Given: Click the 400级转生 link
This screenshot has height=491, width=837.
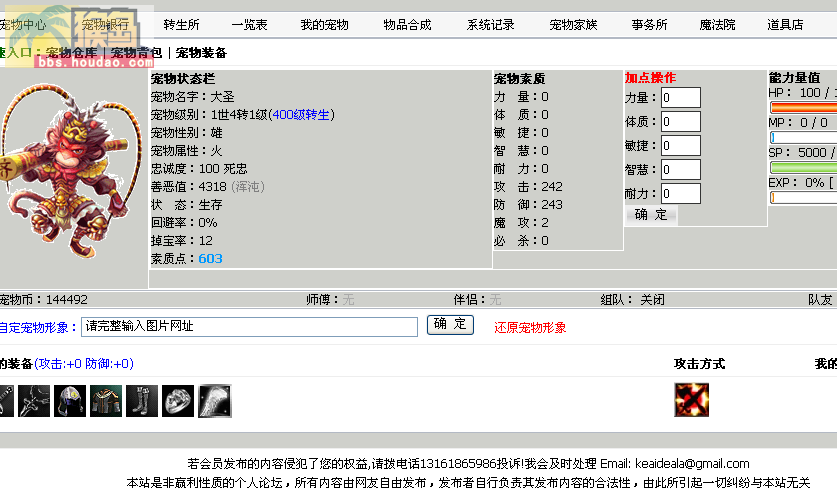Looking at the screenshot, I should tap(301, 115).
